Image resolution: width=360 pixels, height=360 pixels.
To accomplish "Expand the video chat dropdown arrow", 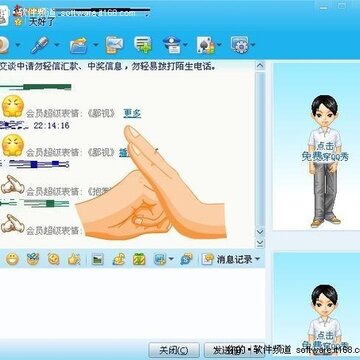I will 17,44.
